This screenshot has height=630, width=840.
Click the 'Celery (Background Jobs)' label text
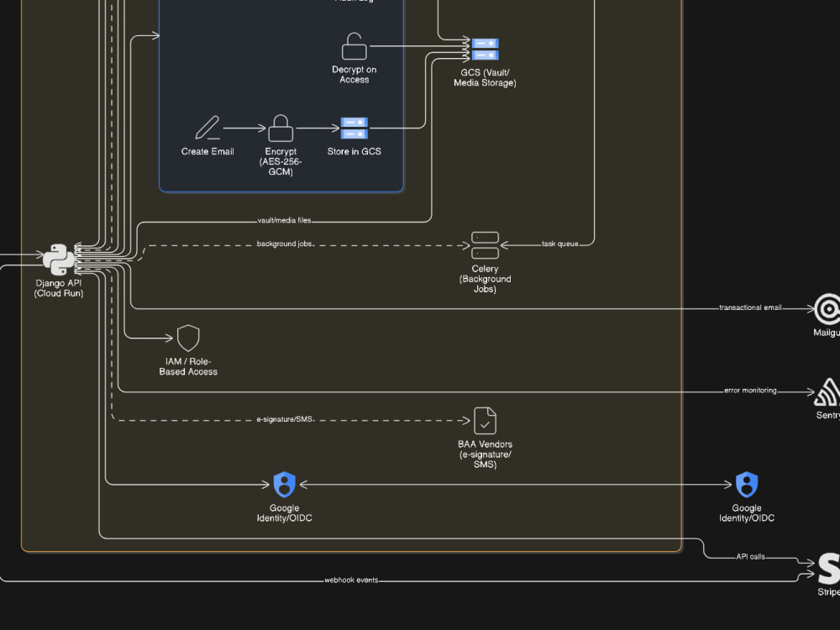point(485,279)
